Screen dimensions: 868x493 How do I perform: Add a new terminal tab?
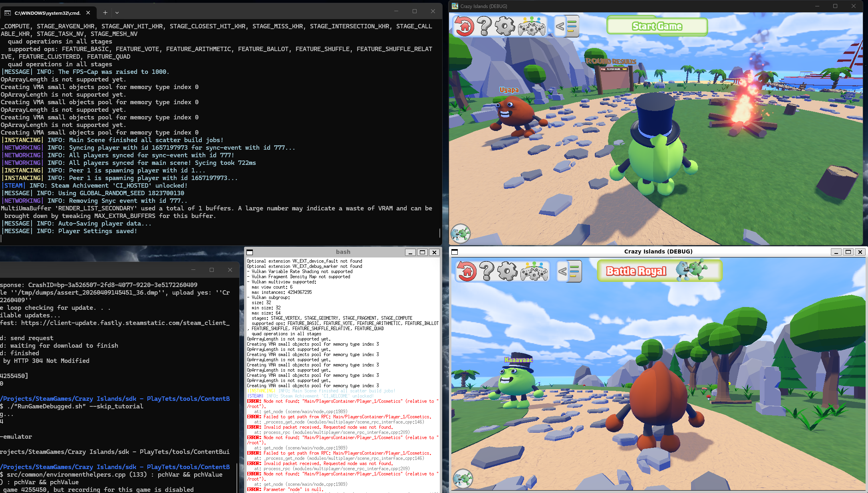click(105, 13)
